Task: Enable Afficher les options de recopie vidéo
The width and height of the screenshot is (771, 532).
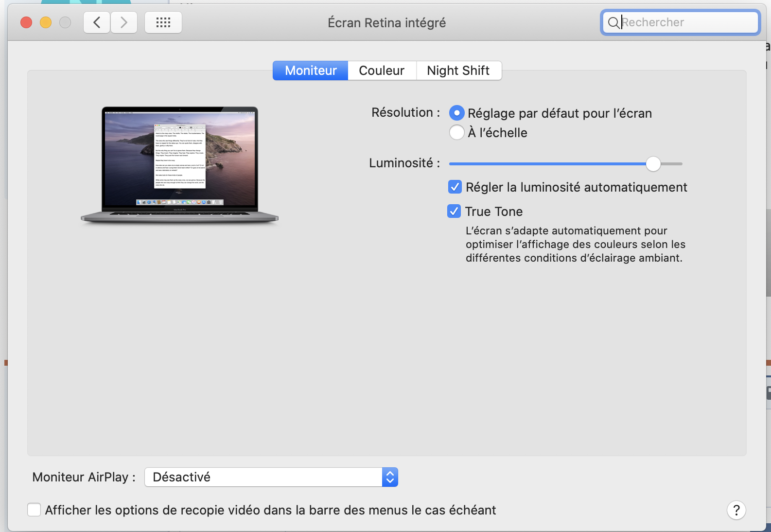Action: tap(34, 510)
